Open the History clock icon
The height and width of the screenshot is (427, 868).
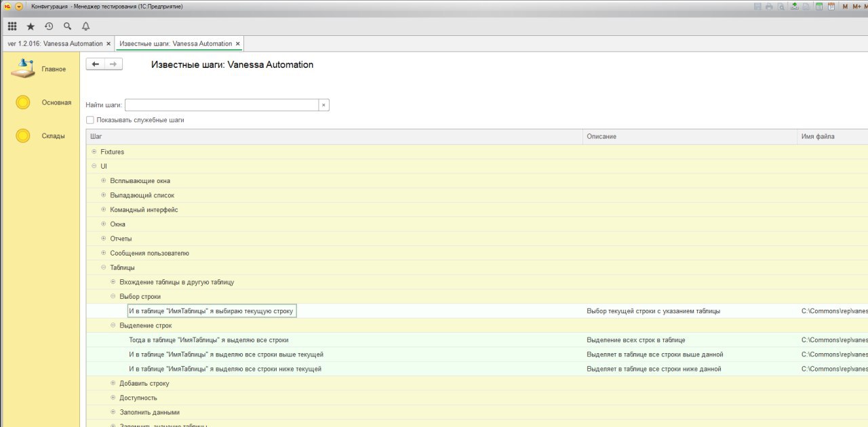49,26
